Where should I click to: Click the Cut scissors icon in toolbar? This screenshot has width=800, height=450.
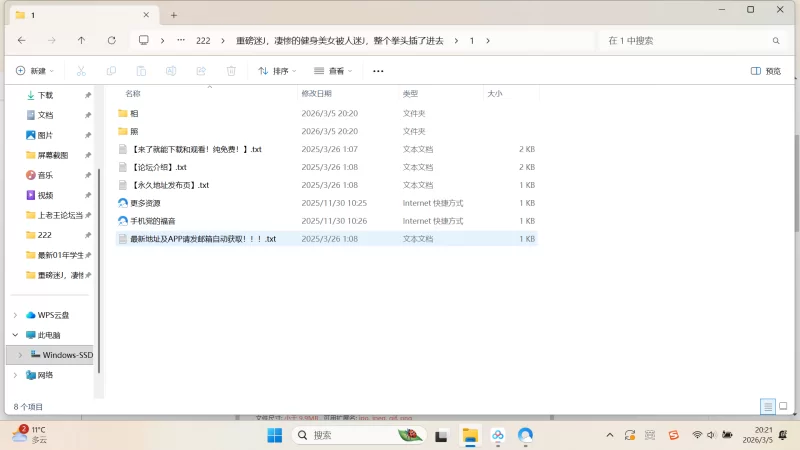[82, 71]
